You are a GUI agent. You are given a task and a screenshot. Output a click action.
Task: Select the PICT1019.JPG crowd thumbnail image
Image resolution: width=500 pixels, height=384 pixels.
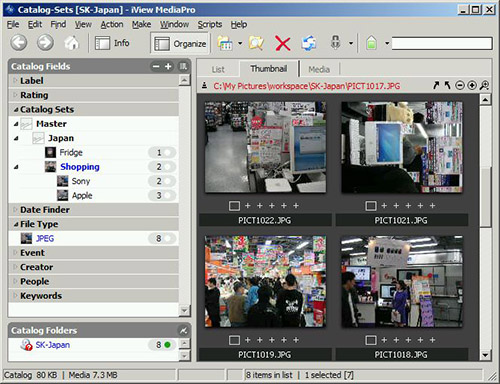[265, 282]
